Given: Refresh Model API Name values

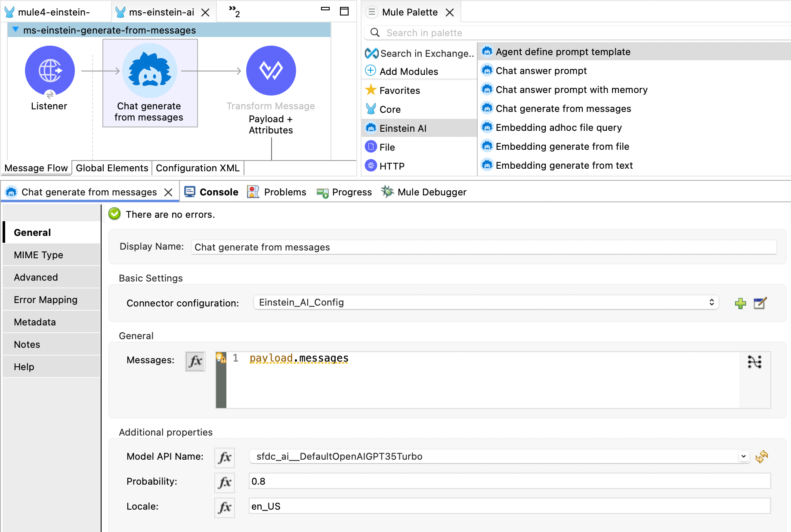Looking at the screenshot, I should (x=761, y=456).
